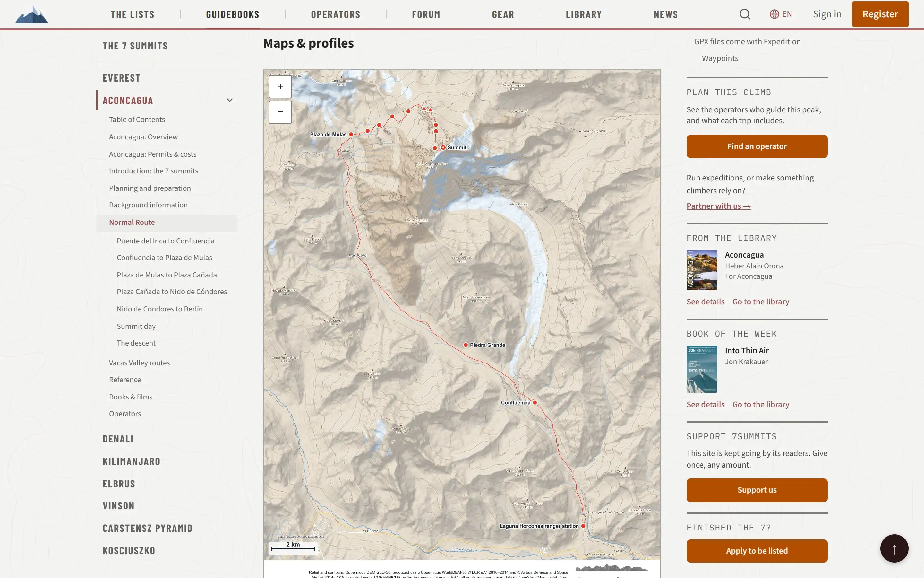Viewport: 924px width, 578px height.
Task: Go to Operators in top navigation
Action: 335,14
